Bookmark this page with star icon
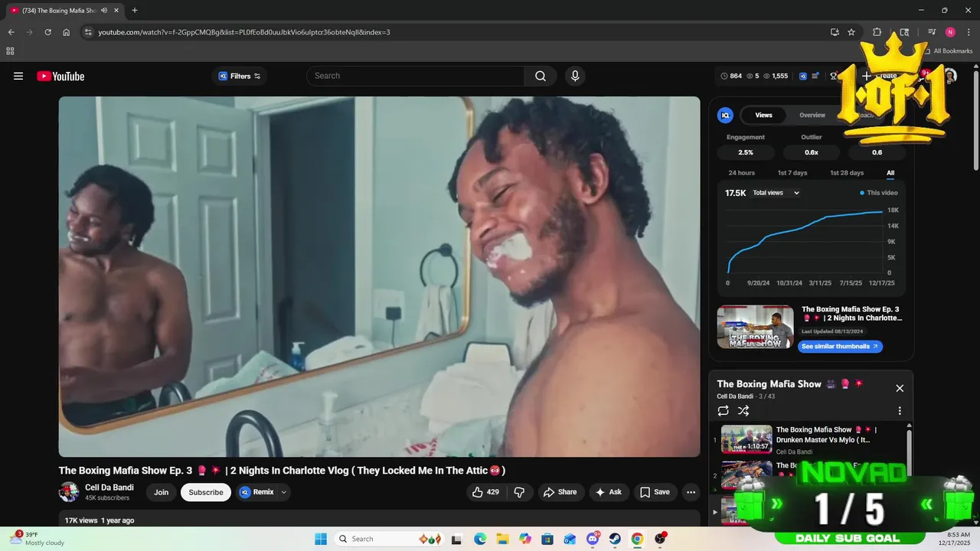This screenshot has width=980, height=551. (x=851, y=32)
